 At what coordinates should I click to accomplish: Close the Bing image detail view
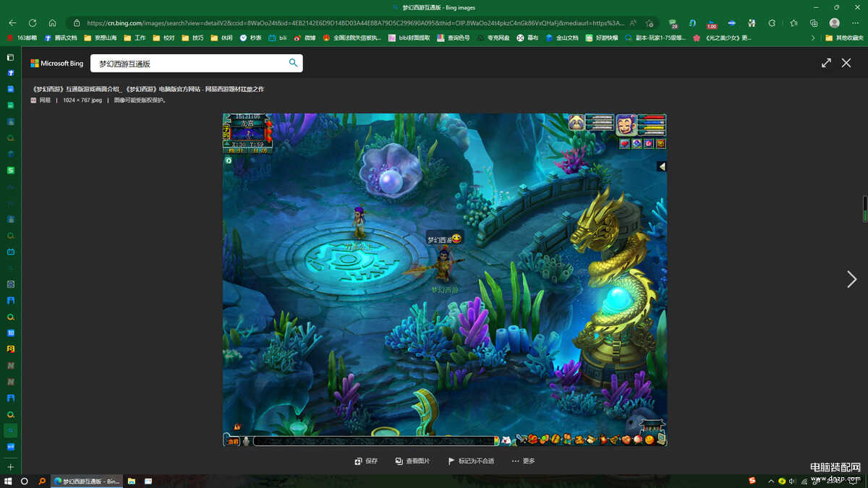(846, 63)
